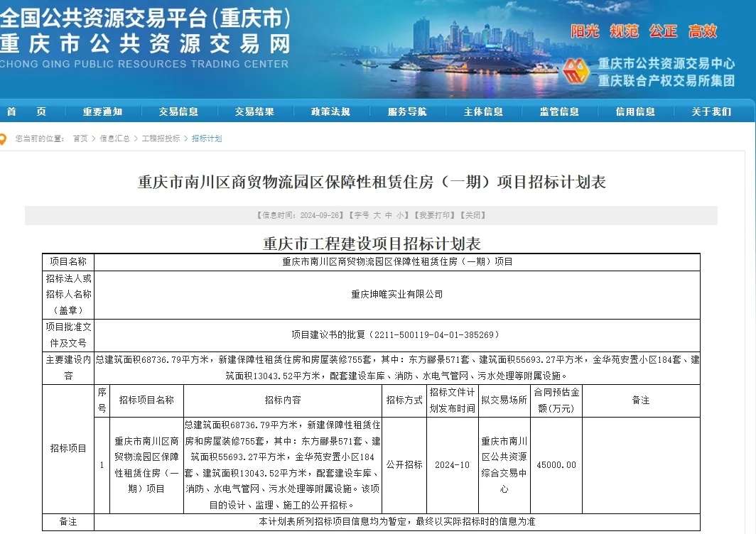Set font size to 大

pyautogui.click(x=377, y=215)
